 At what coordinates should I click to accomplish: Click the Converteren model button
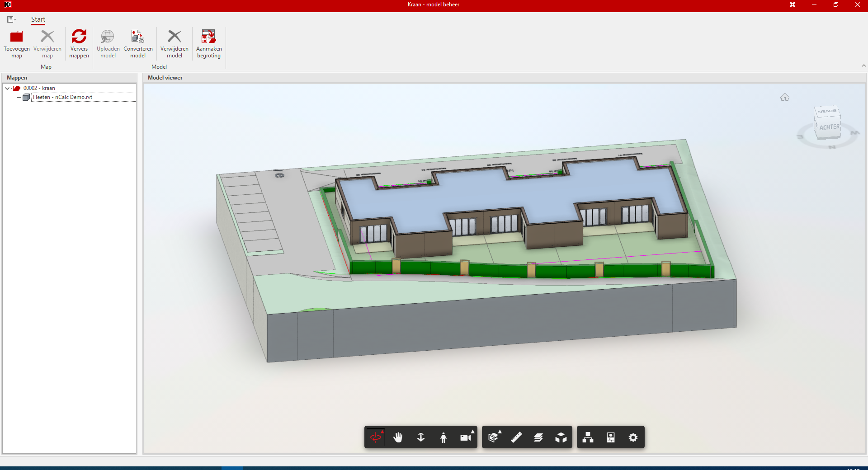137,43
